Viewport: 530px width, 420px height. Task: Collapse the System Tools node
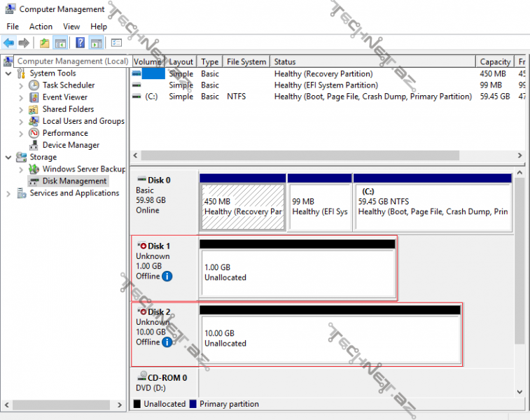click(x=8, y=73)
